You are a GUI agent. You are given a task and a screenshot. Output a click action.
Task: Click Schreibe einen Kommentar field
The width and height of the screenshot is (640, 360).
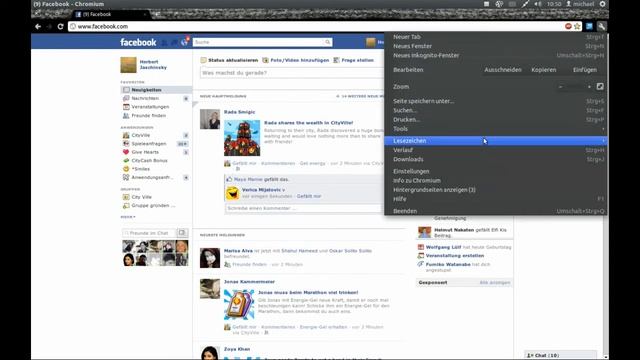pos(304,208)
